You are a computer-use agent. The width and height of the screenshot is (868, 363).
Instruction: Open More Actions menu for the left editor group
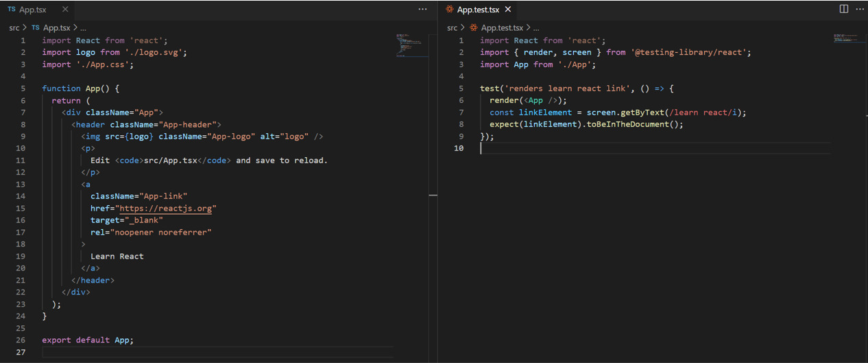422,10
